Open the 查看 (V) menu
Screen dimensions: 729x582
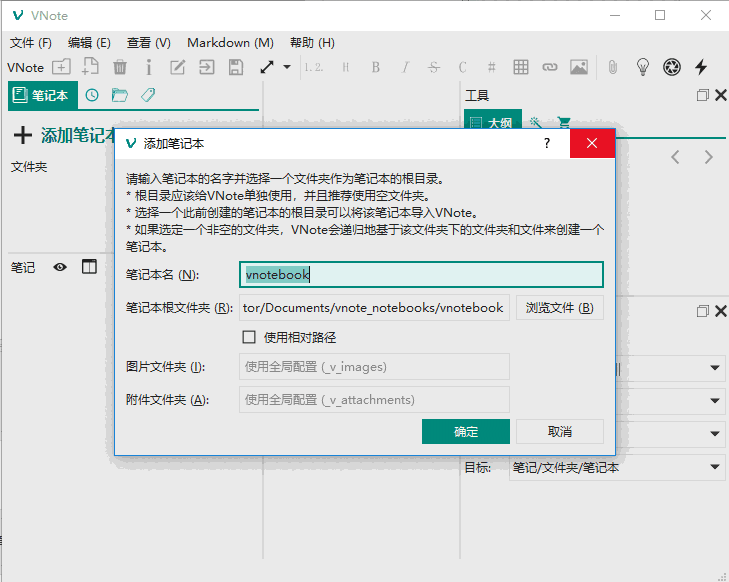coord(149,43)
